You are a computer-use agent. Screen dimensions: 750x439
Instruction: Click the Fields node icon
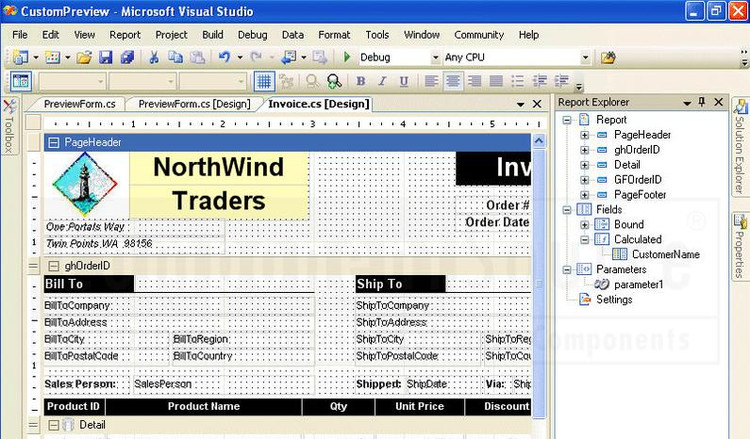[x=584, y=209]
